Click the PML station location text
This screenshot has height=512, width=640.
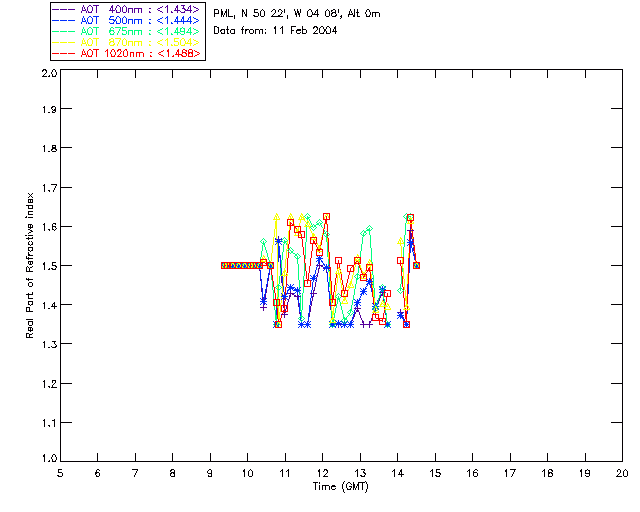297,13
